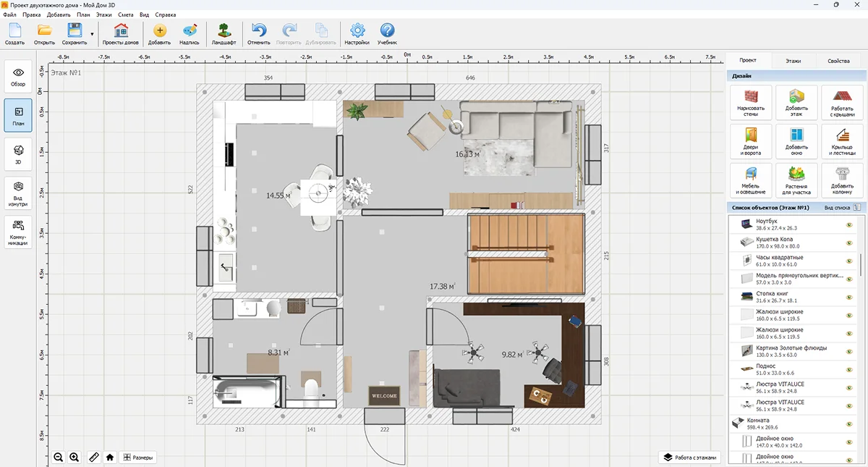Switch to the 3D view mode
Viewport: 868px width, 467px height.
tap(18, 156)
